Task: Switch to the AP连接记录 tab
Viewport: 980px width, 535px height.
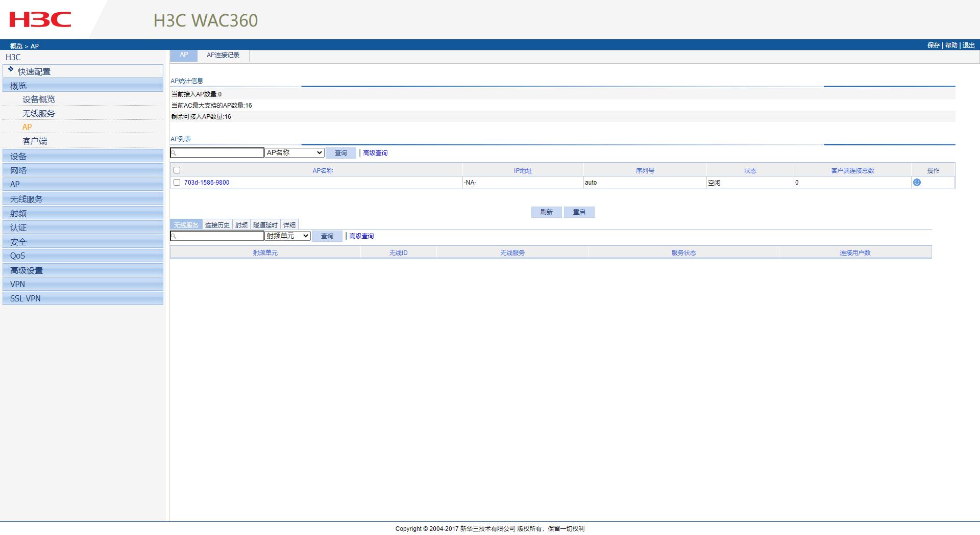Action: coord(223,55)
